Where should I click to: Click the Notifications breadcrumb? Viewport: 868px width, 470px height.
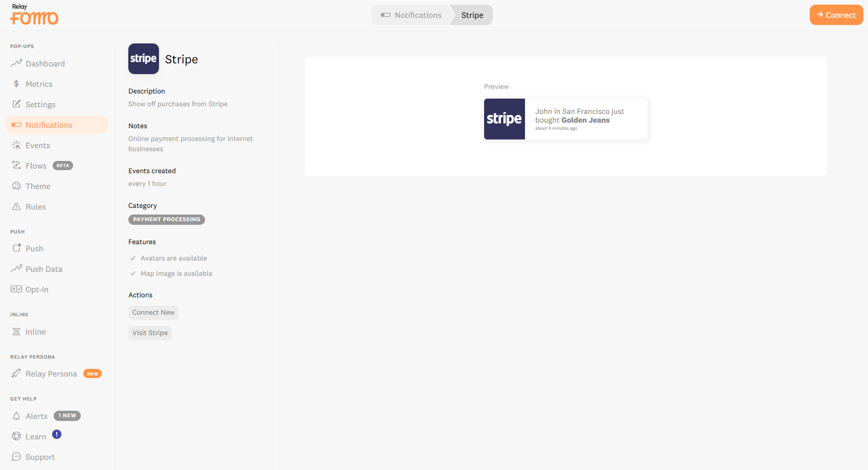(x=412, y=15)
